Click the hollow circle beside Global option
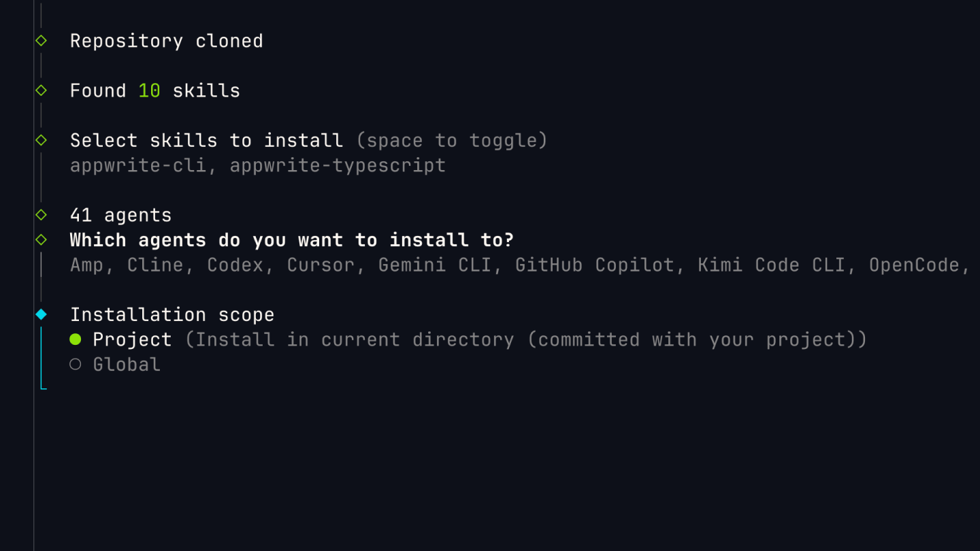The image size is (980, 551). click(x=76, y=364)
